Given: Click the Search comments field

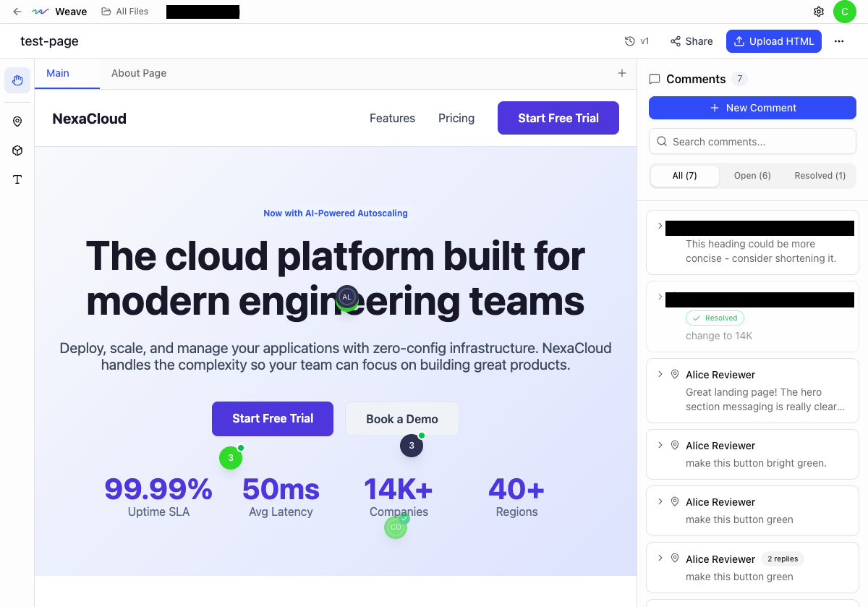Looking at the screenshot, I should tap(759, 142).
